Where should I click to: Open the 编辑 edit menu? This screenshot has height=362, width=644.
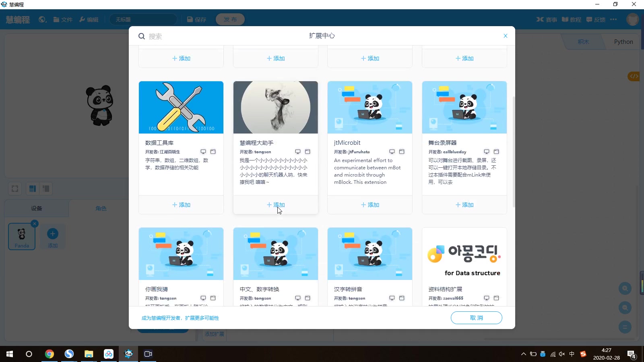click(89, 19)
